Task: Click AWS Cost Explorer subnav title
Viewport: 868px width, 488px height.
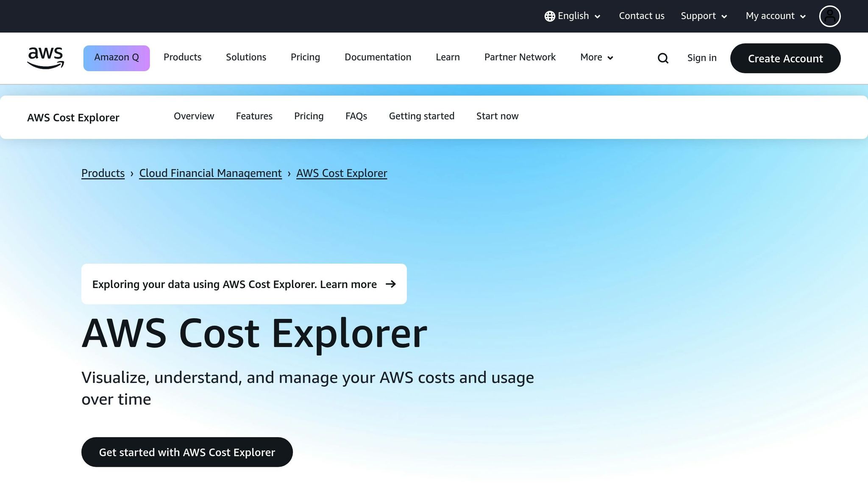Action: (73, 118)
